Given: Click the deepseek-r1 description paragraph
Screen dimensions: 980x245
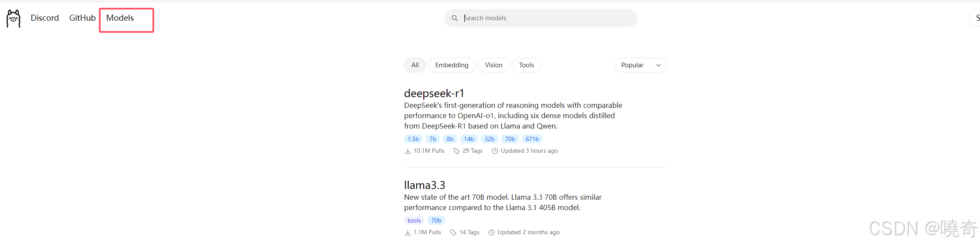Looking at the screenshot, I should click(x=513, y=116).
